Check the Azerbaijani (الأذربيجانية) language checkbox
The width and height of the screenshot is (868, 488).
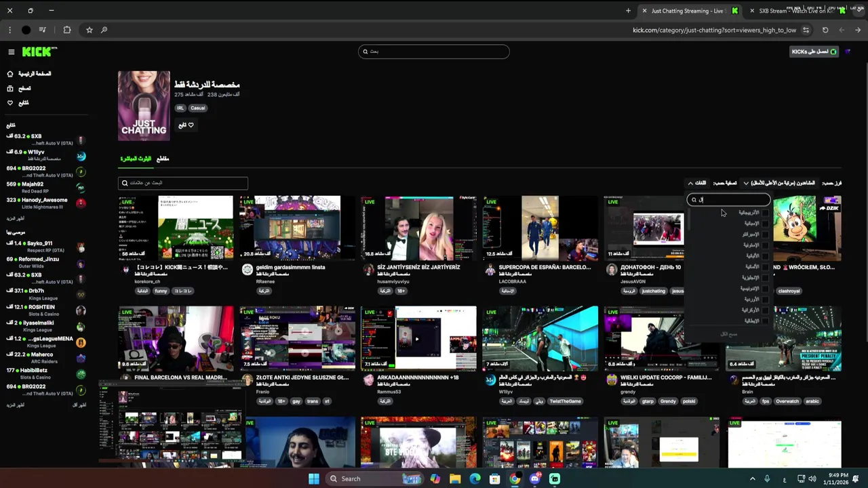click(765, 213)
